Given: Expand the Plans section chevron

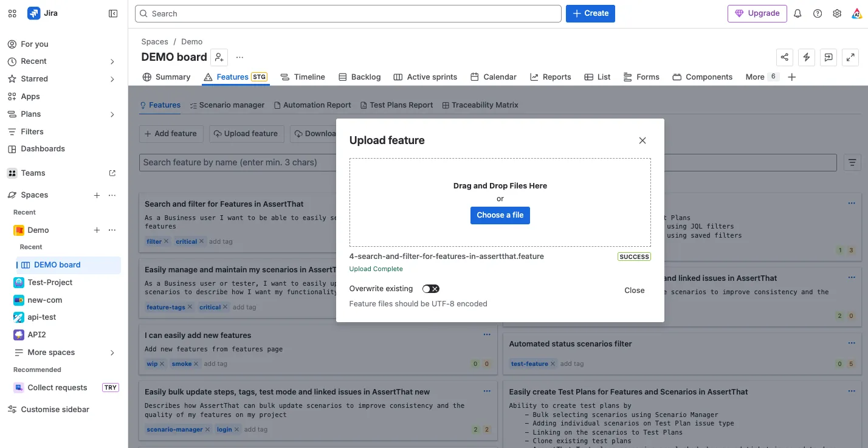Looking at the screenshot, I should pos(112,114).
